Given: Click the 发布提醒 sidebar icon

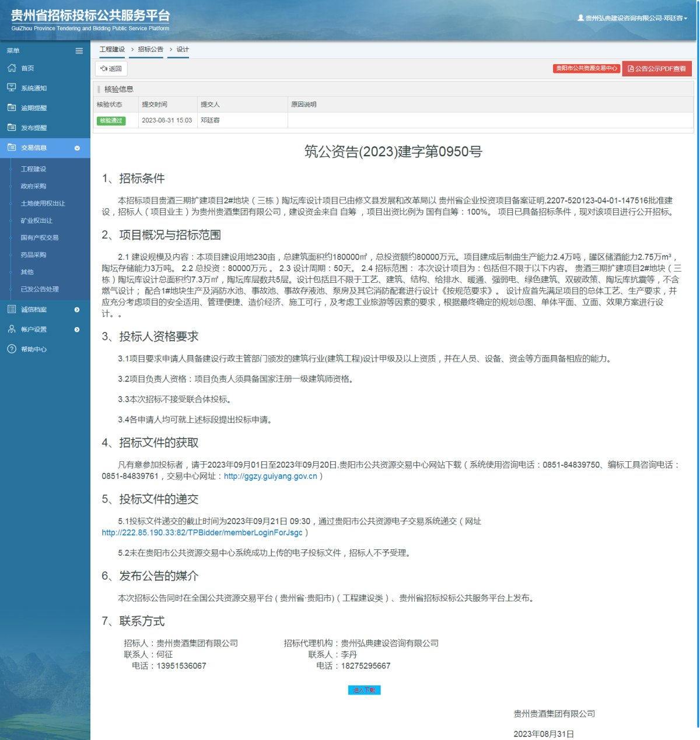Looking at the screenshot, I should (11, 127).
